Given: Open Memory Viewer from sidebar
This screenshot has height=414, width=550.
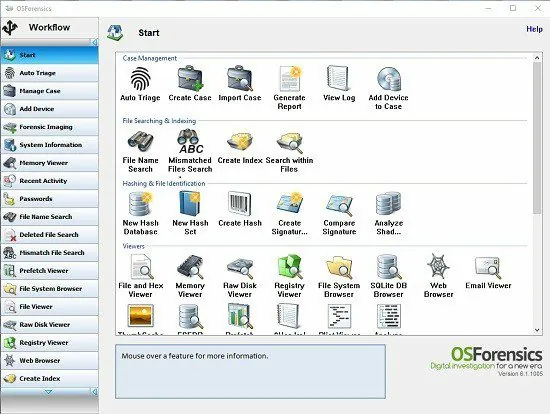Looking at the screenshot, I should tap(49, 163).
